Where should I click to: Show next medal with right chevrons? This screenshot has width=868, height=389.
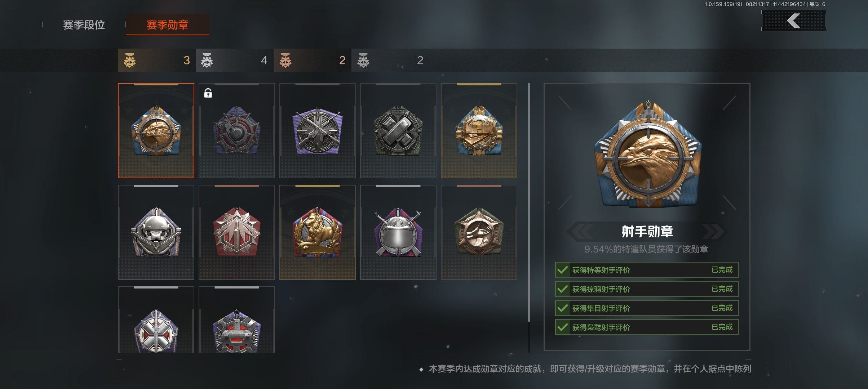click(x=713, y=231)
